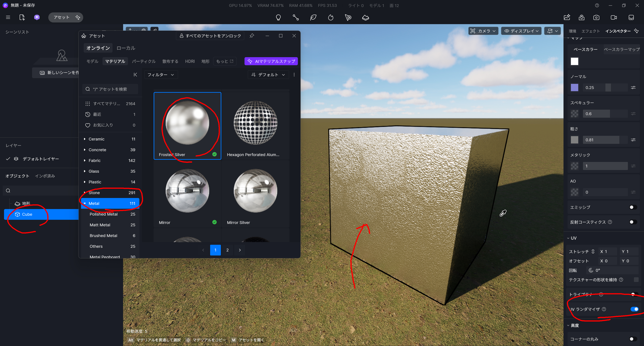Screen dimensions: 644x346
Task: Open the フィルター dropdown
Action: [x=161, y=75]
